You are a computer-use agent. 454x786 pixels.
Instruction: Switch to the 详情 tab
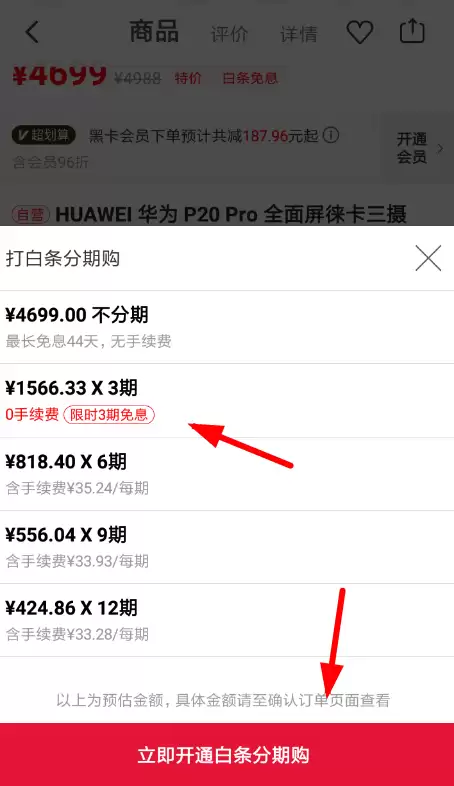[299, 34]
